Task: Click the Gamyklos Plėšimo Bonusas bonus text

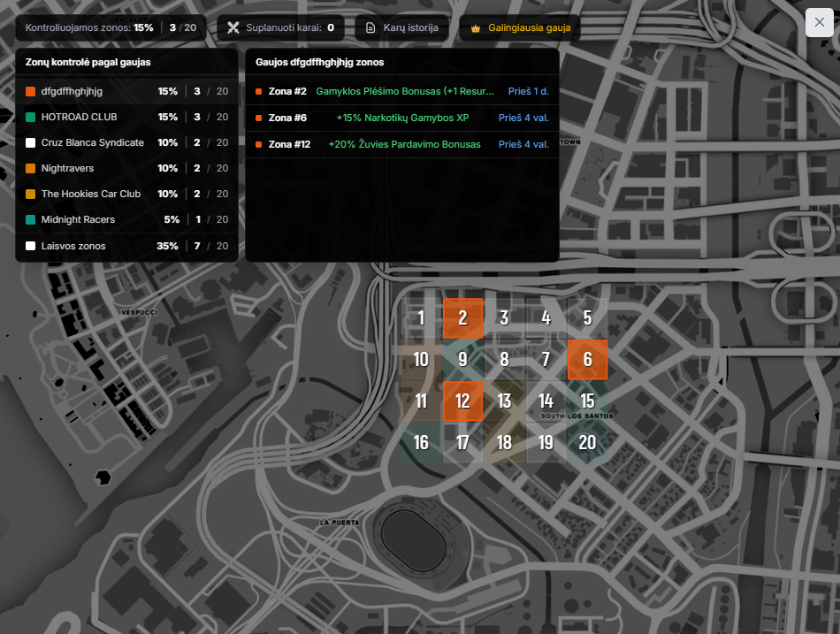Action: point(405,91)
